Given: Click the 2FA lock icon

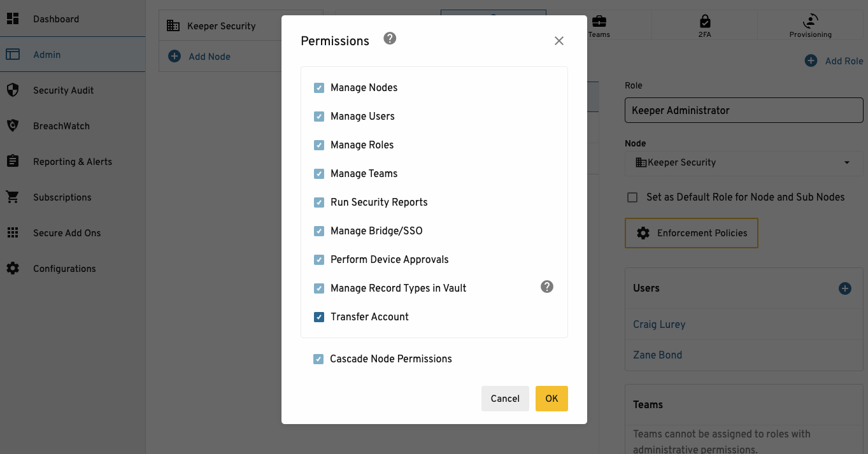Looking at the screenshot, I should 704,22.
